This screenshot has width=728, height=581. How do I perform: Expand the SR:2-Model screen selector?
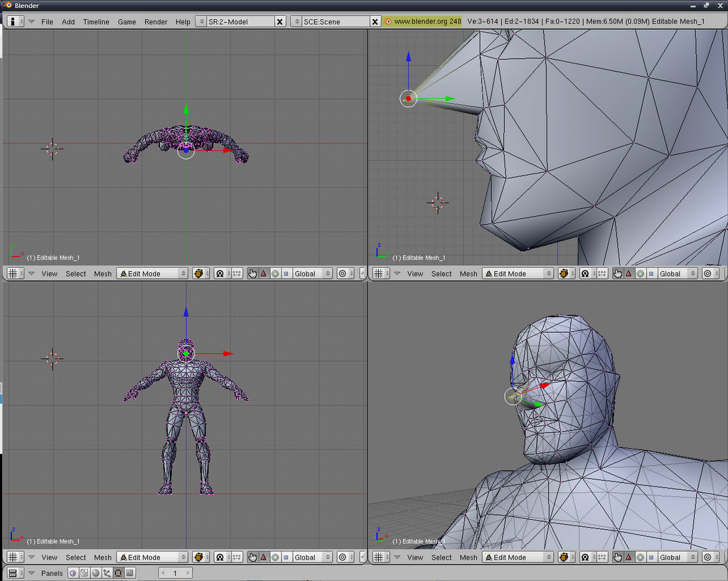(200, 21)
